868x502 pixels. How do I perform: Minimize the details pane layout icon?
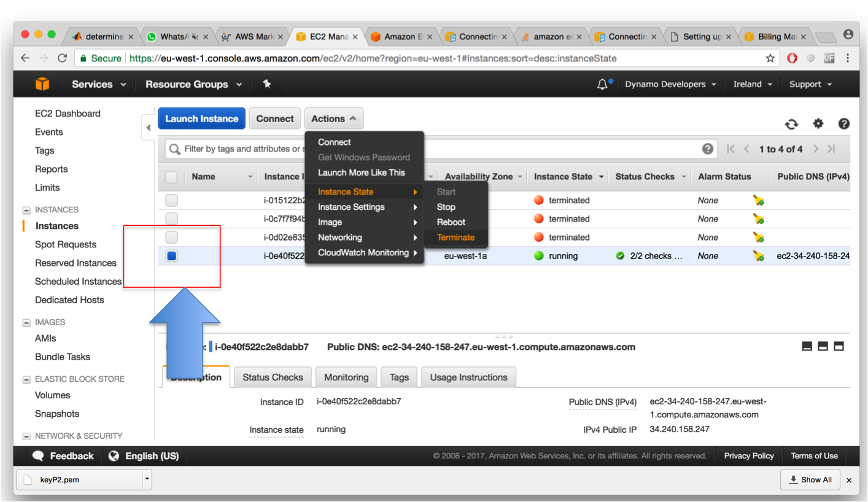(807, 347)
